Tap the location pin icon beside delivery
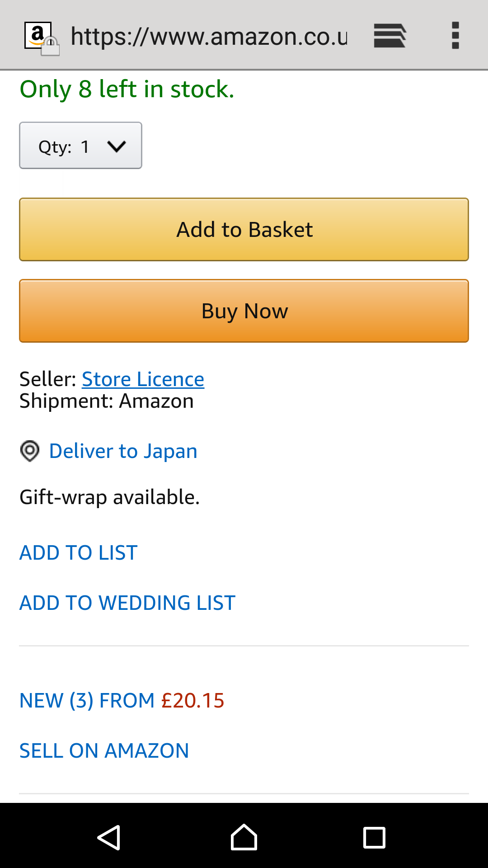488x868 pixels. coord(30,451)
